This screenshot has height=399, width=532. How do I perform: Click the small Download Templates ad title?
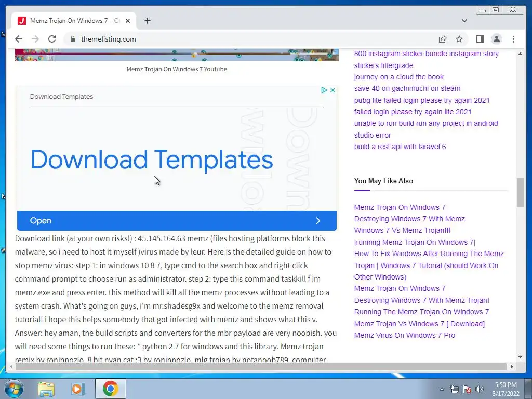61,96
